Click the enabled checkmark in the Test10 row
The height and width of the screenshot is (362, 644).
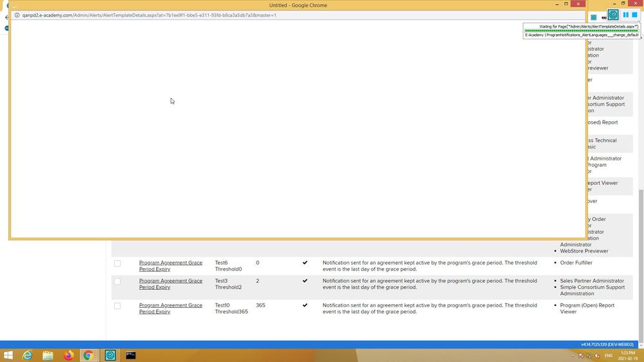click(305, 305)
